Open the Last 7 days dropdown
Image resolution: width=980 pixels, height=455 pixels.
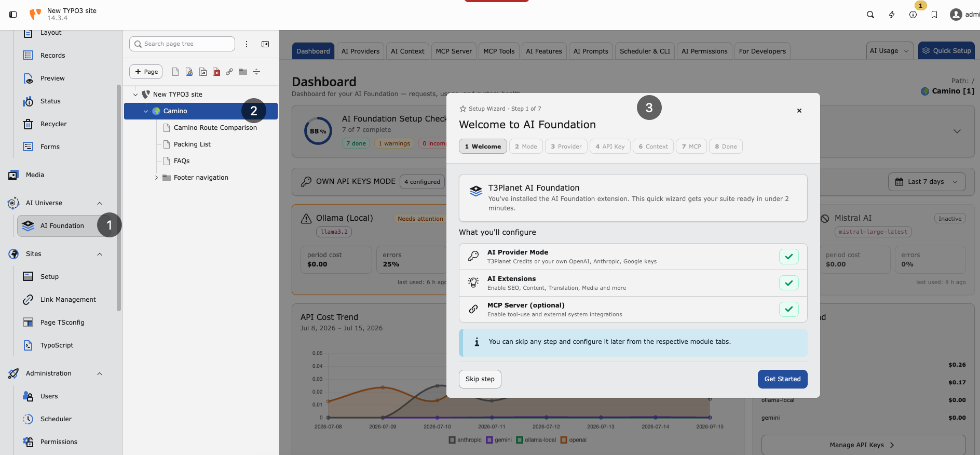click(x=927, y=182)
